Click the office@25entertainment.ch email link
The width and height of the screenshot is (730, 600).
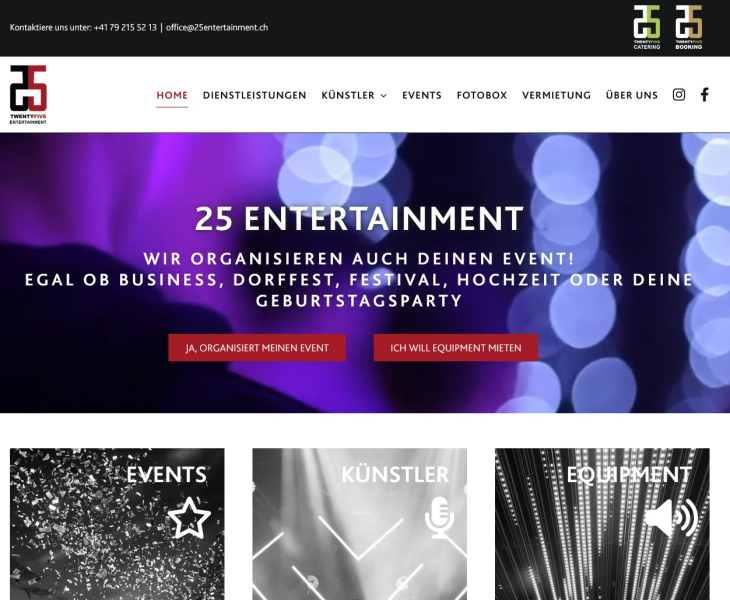(x=217, y=27)
